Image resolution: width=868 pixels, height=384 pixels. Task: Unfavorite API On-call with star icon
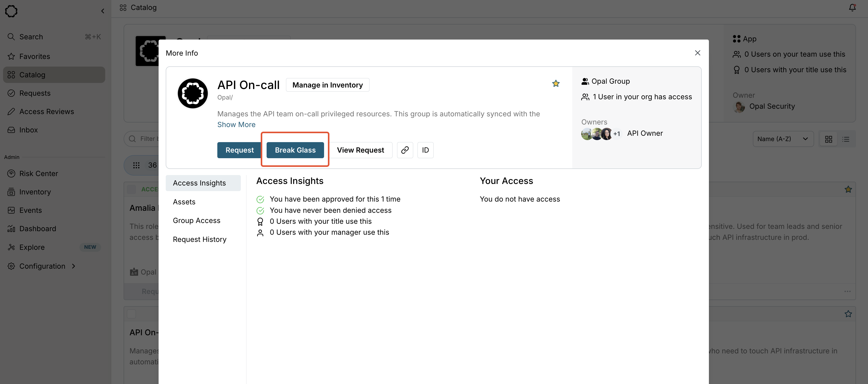point(556,83)
